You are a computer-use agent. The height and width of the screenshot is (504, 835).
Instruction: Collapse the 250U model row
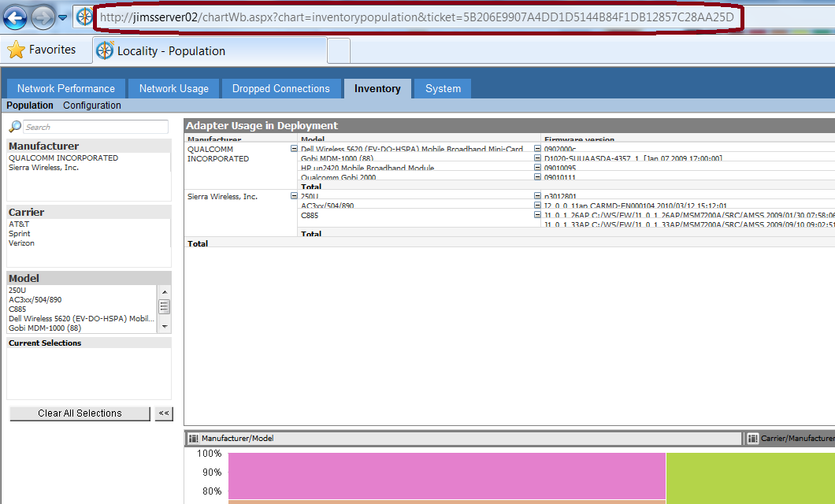click(x=537, y=196)
